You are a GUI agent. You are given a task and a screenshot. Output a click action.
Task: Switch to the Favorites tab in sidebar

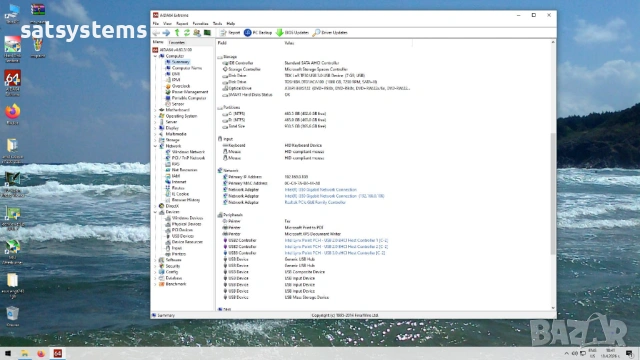[x=177, y=42]
